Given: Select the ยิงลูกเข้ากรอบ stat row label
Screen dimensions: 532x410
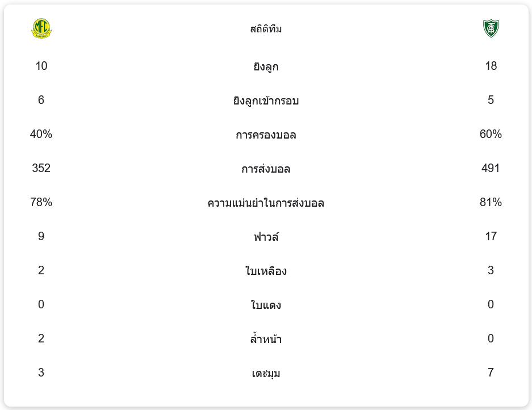Looking at the screenshot, I should pyautogui.click(x=266, y=101).
